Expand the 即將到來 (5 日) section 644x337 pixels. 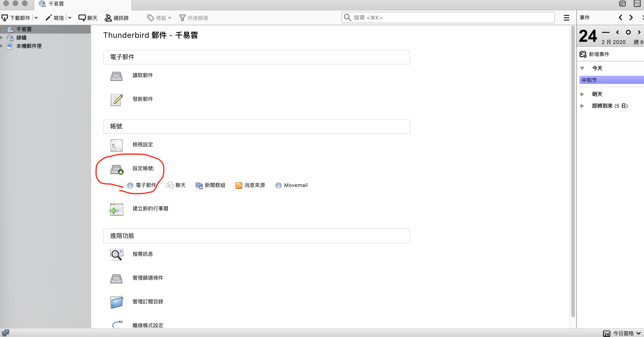pos(582,106)
